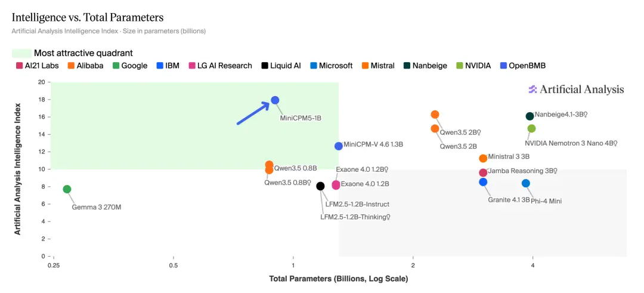The width and height of the screenshot is (644, 293).
Task: Click the Nanbeige4.1-3B dark data point
Action: pos(530,116)
